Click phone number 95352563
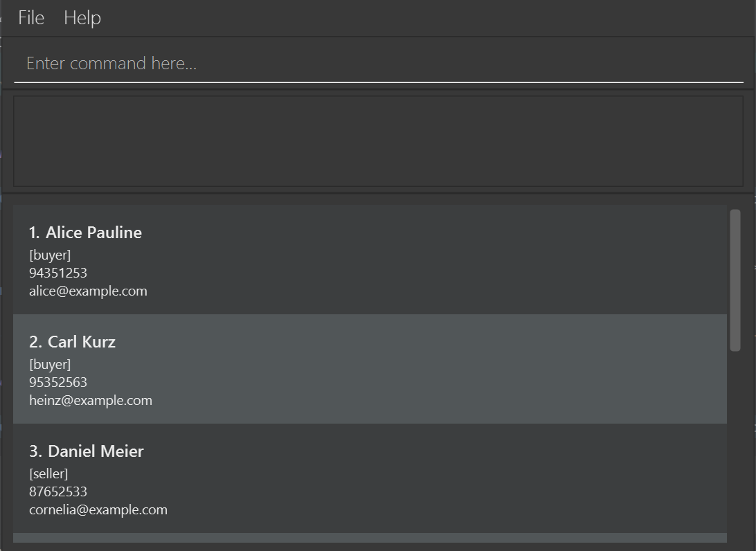The width and height of the screenshot is (756, 551). pos(58,382)
